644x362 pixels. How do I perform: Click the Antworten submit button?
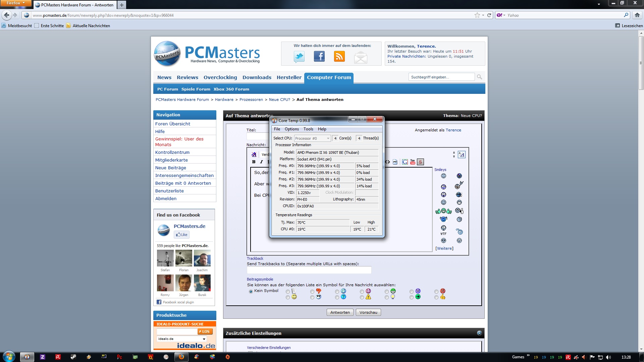(x=340, y=312)
